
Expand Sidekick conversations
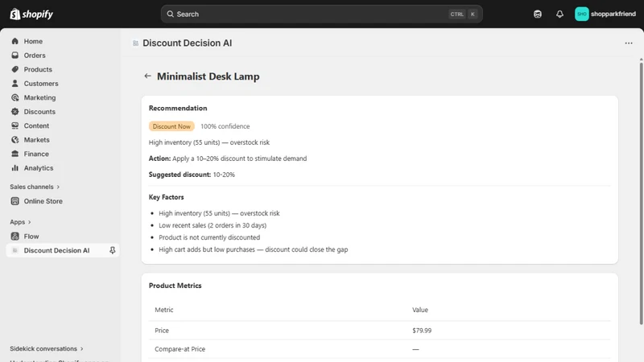(47, 348)
